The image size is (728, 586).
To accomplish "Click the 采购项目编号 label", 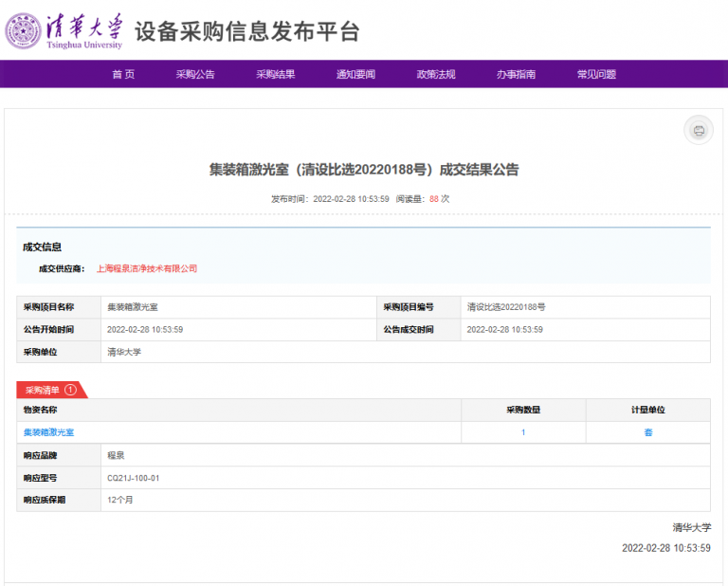I will pyautogui.click(x=409, y=307).
